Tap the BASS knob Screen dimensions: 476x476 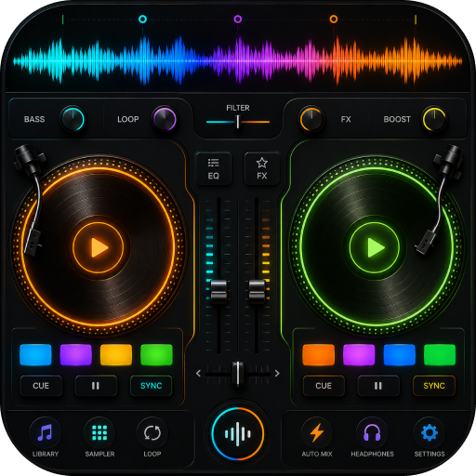point(73,119)
